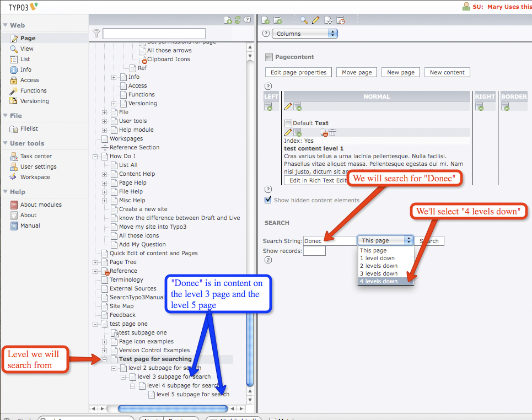532x420 pixels.
Task: Collapse the How Do I tree node
Action: 95,156
